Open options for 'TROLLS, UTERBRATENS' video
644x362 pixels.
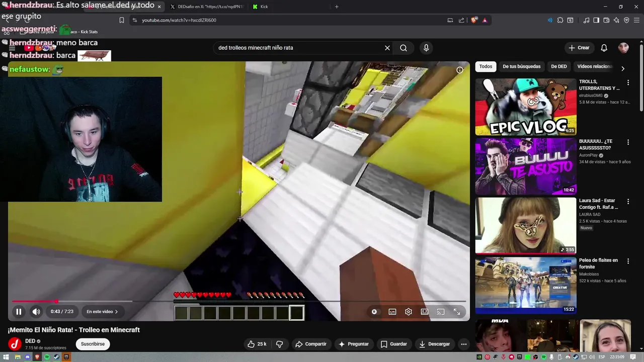click(628, 82)
